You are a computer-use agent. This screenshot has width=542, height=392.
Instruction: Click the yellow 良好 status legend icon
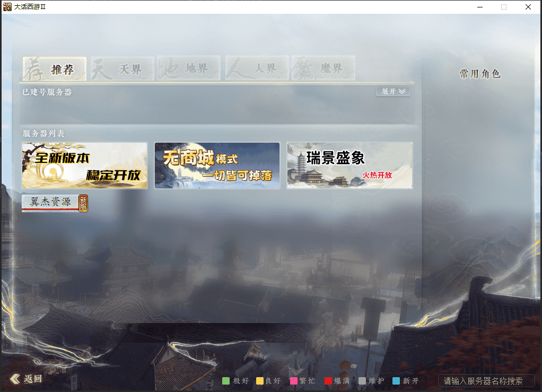tap(260, 381)
